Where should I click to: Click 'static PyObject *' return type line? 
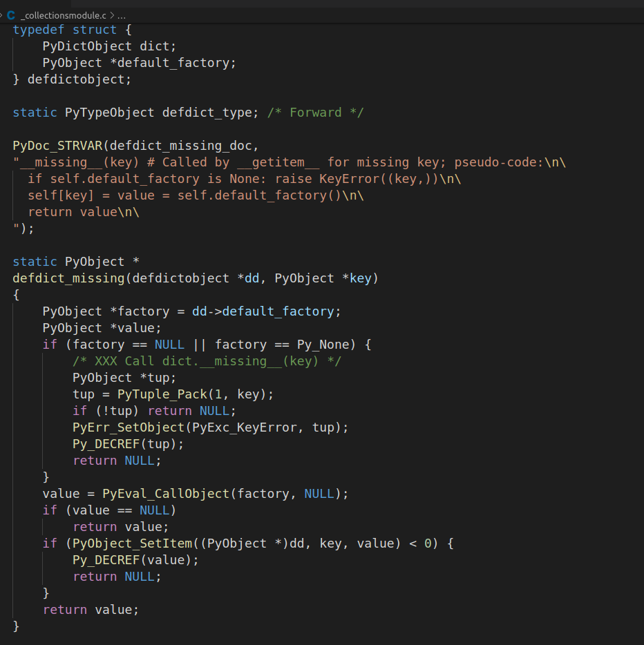pyautogui.click(x=76, y=262)
